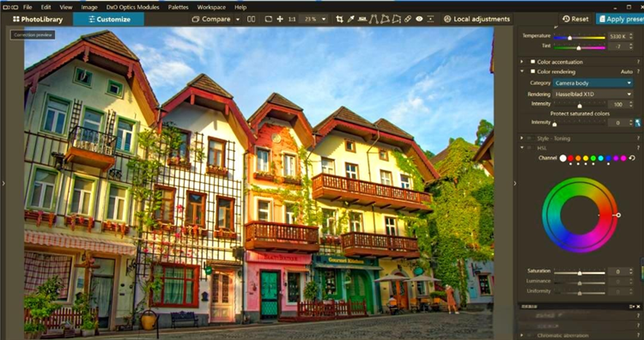
Task: Click the Reset button
Action: pyautogui.click(x=575, y=19)
